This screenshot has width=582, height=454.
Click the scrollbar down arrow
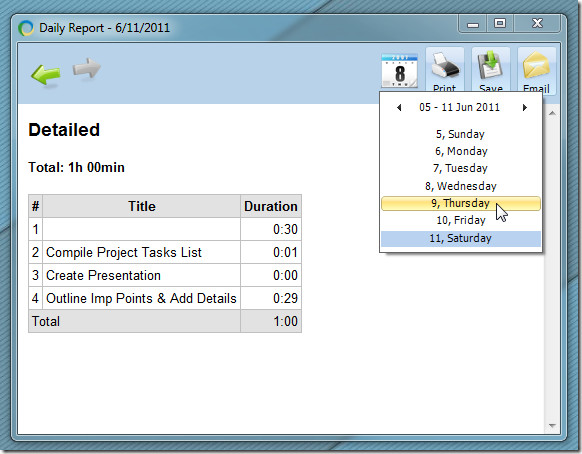[x=552, y=426]
